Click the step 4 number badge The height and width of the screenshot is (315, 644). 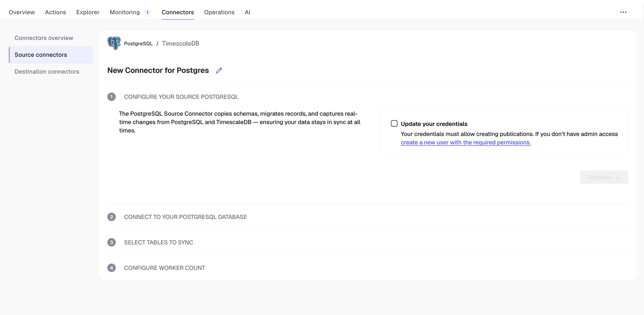click(112, 268)
